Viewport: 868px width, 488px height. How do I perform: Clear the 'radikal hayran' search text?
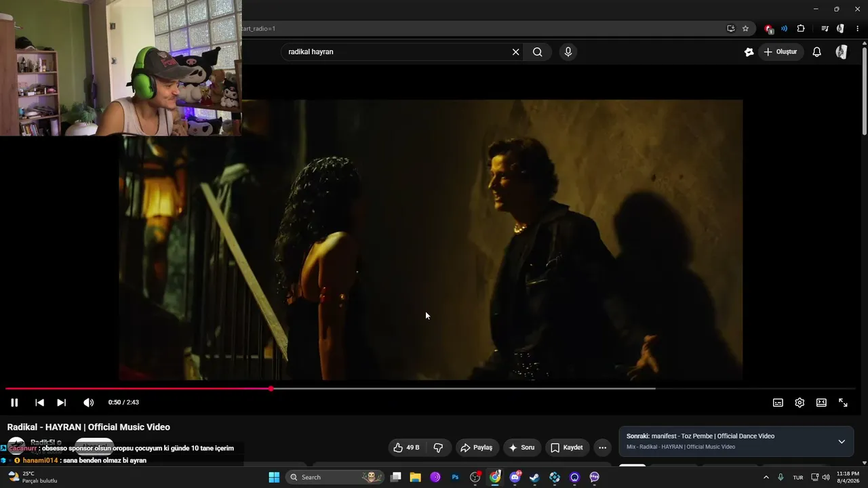515,52
